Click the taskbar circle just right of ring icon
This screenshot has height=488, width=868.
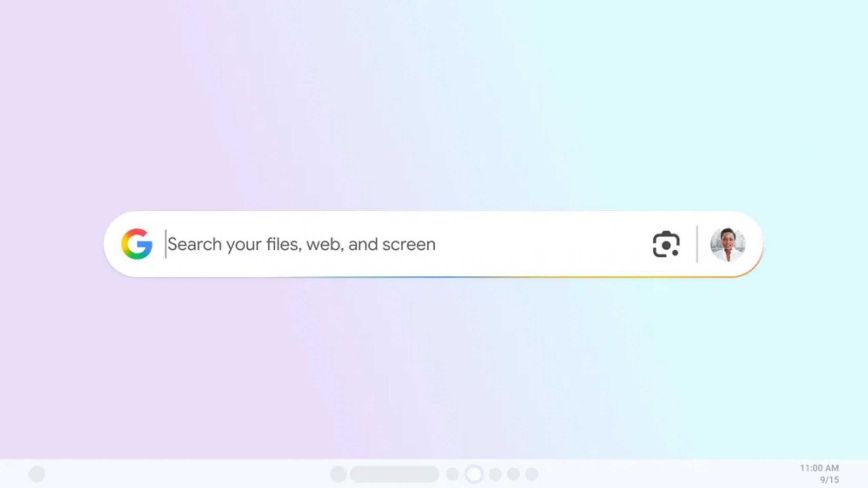[495, 474]
